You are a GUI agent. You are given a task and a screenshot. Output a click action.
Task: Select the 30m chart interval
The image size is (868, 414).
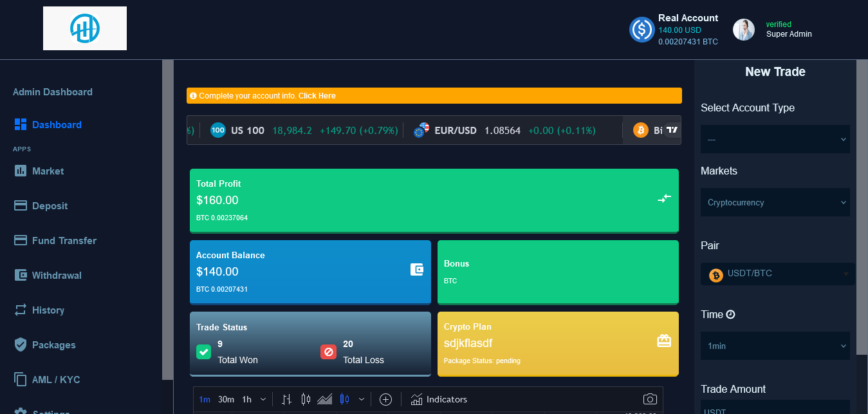pyautogui.click(x=226, y=399)
